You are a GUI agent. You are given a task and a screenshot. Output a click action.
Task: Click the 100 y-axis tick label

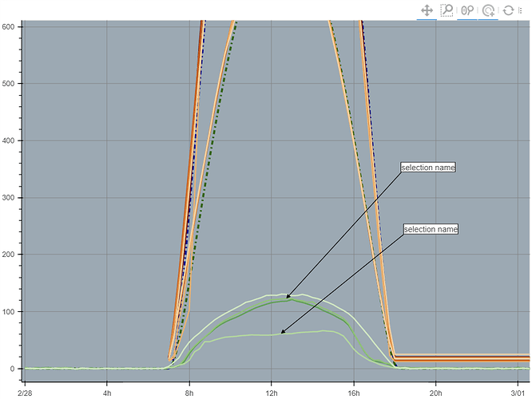click(x=8, y=311)
